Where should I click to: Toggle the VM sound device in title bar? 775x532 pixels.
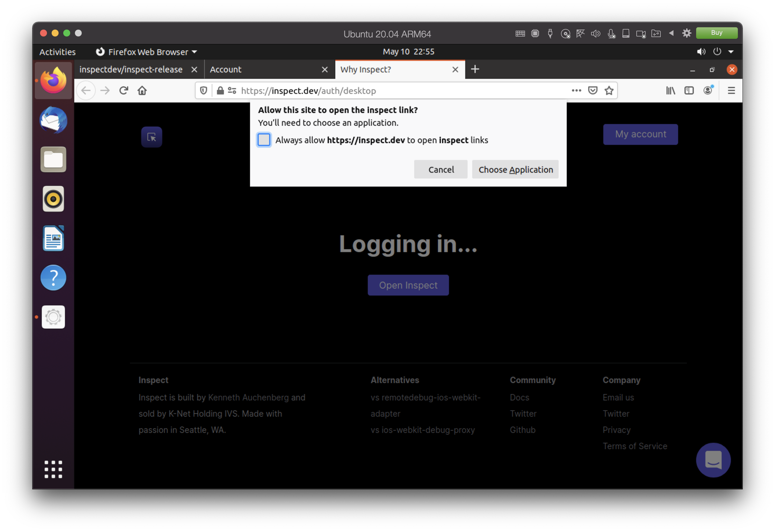[596, 33]
